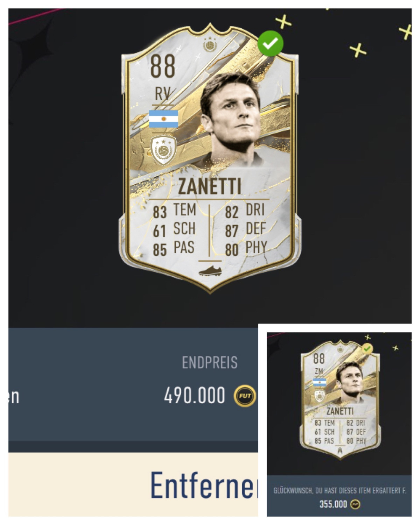Click the chemistry style icon on the small card
This screenshot has width=420, height=525.
coord(340,452)
